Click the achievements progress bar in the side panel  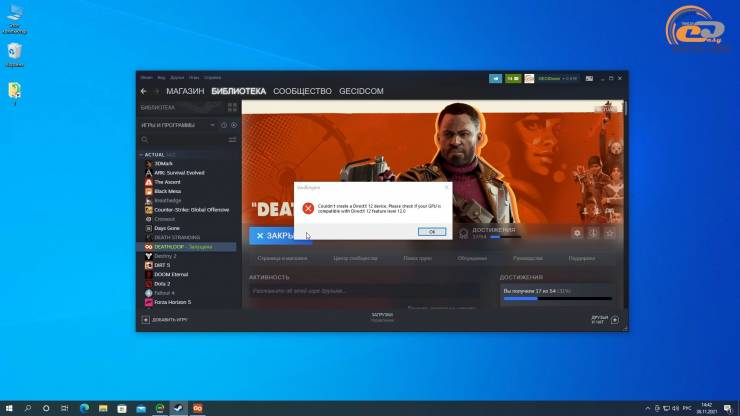[557, 298]
